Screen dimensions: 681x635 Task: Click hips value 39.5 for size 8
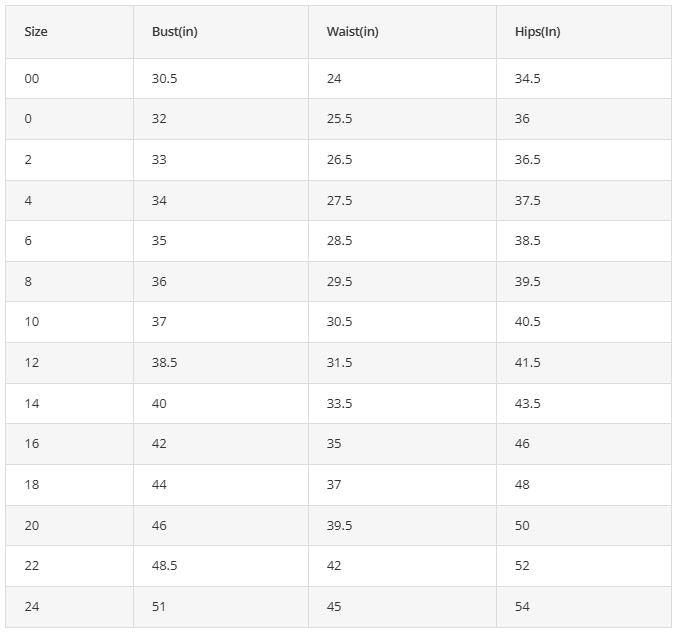pyautogui.click(x=527, y=281)
